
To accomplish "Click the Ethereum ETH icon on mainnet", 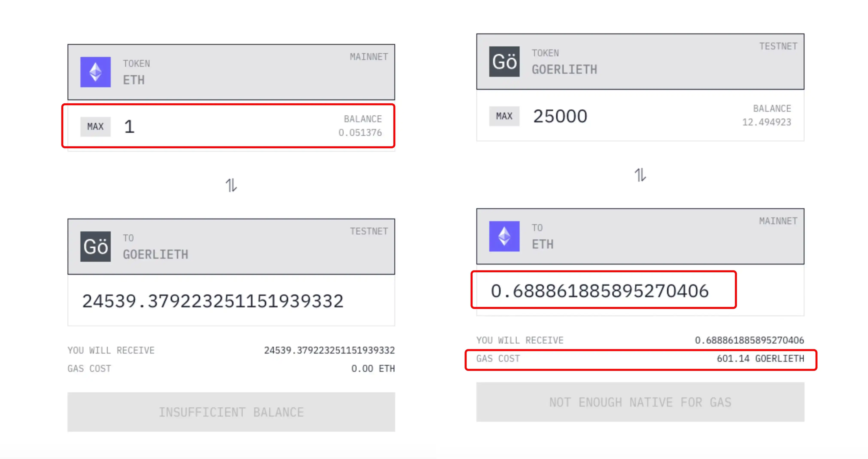I will 95,70.
